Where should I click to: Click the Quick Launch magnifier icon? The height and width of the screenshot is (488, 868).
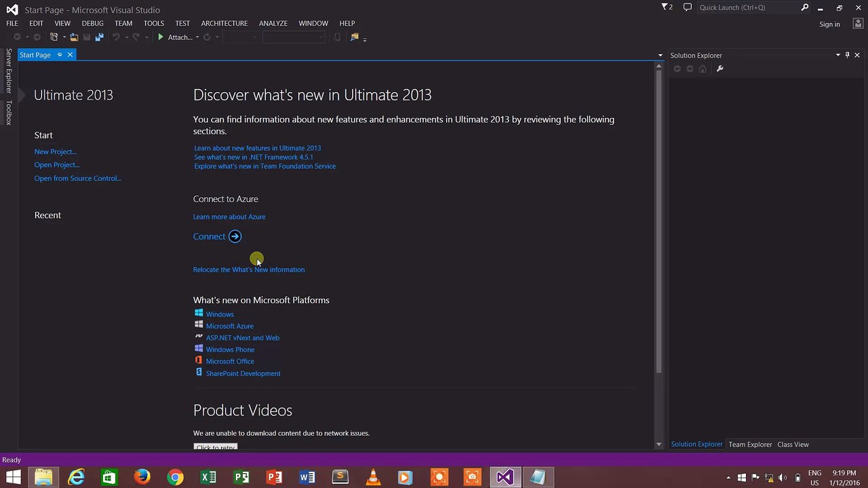805,7
